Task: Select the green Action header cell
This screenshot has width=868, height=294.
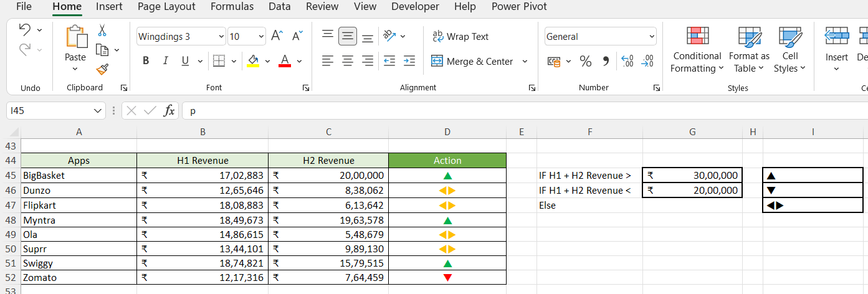Action: [x=447, y=161]
